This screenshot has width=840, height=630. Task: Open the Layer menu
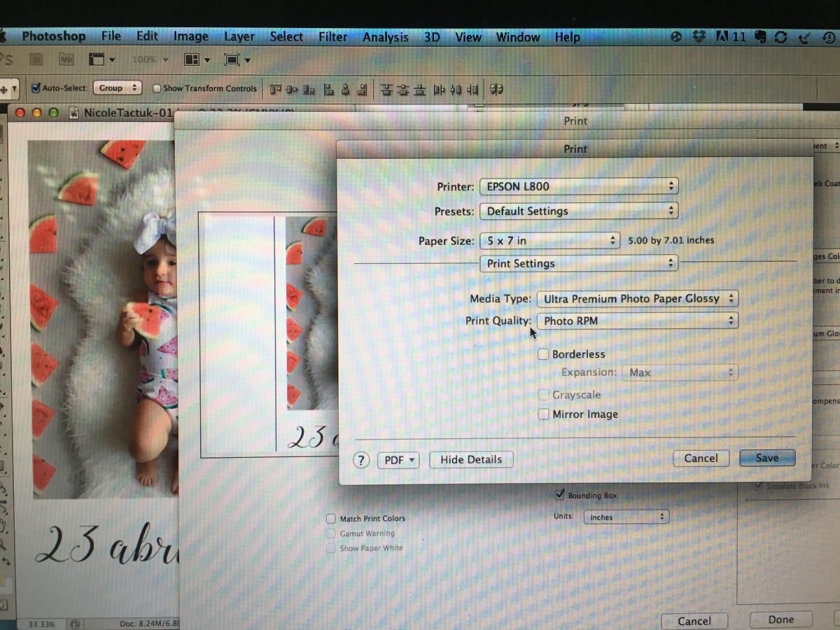pyautogui.click(x=239, y=37)
